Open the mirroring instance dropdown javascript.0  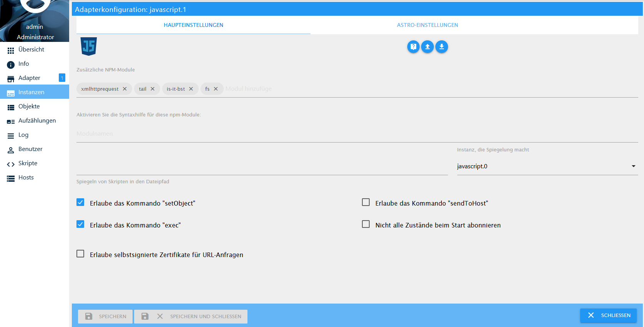(548, 166)
